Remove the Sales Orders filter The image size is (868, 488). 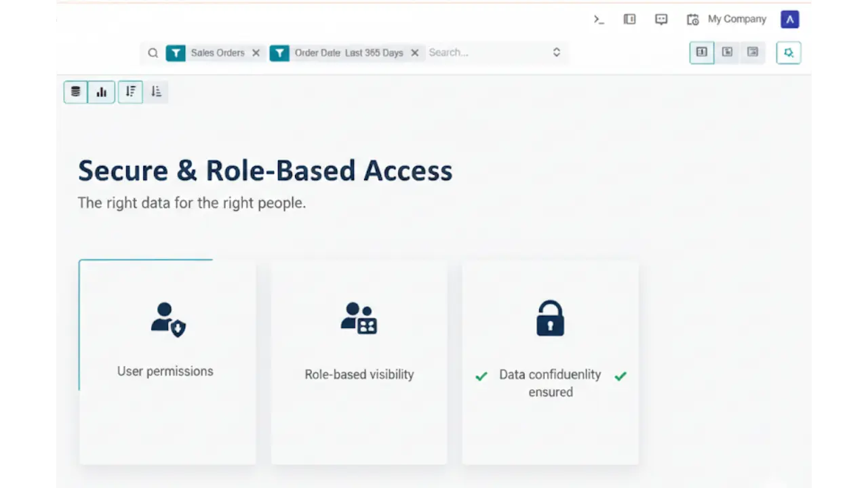[256, 53]
